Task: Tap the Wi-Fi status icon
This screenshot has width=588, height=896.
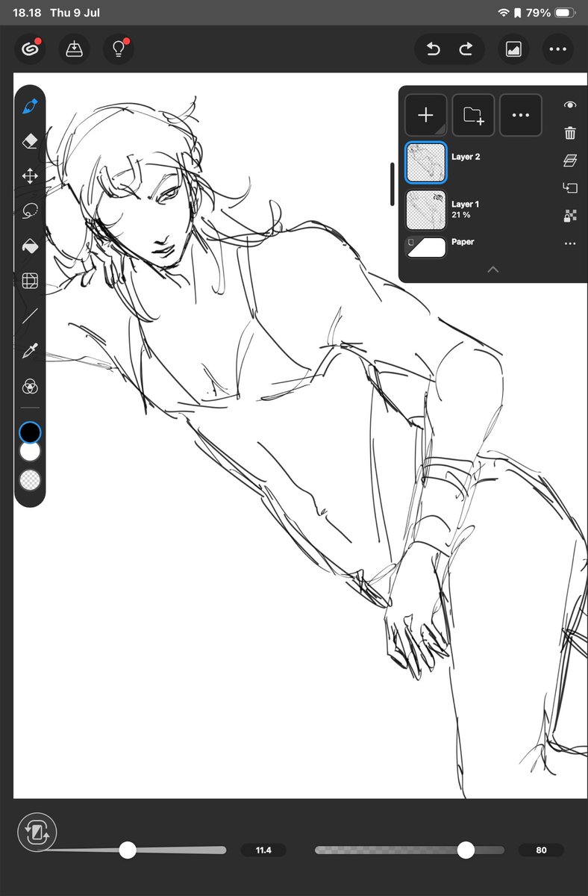Action: pos(503,13)
